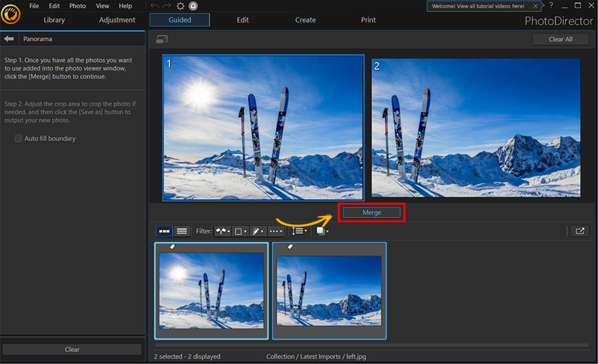Click the Clear All button
Image resolution: width=598 pixels, height=364 pixels.
(x=560, y=39)
